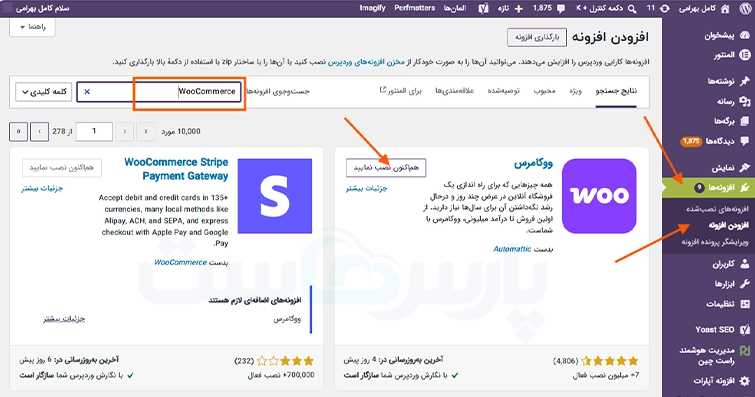
Task: Install ووکامرس with هم‌اکنون نصب نمایید
Action: pos(386,168)
